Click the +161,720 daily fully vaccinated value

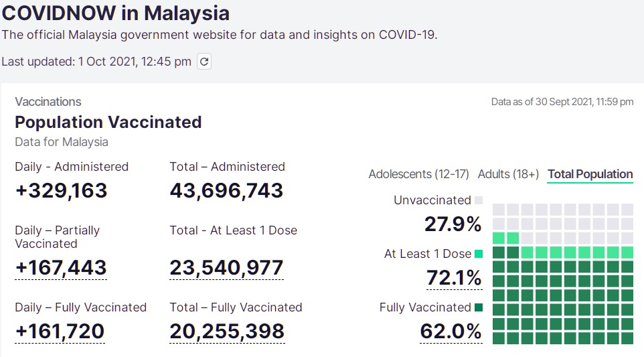pyautogui.click(x=60, y=331)
